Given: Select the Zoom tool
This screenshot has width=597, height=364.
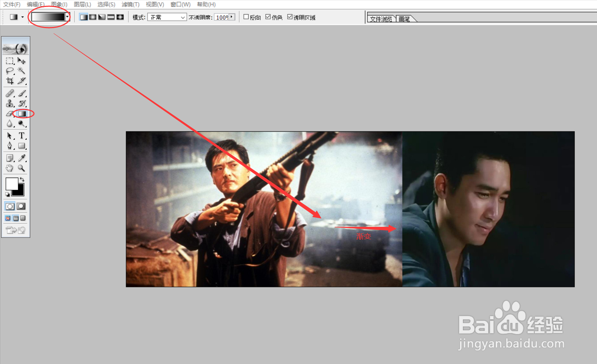Looking at the screenshot, I should click(x=22, y=168).
